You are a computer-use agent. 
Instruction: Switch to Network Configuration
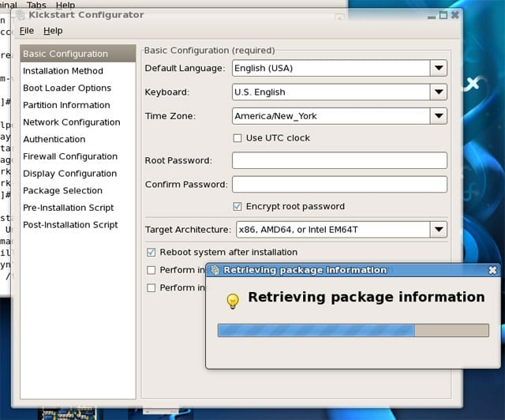tap(78, 122)
